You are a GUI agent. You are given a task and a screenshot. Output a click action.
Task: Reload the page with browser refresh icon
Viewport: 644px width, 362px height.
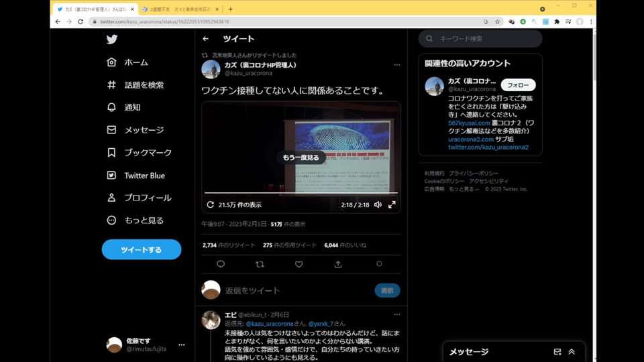(80, 21)
